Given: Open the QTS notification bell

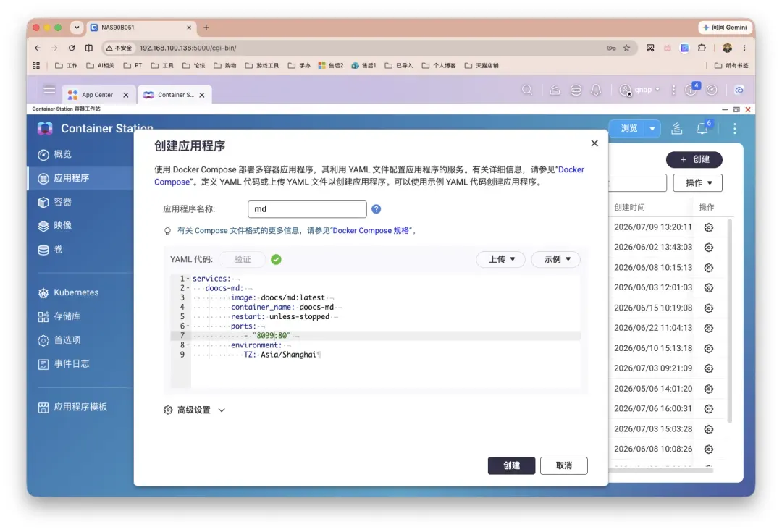Looking at the screenshot, I should coord(596,90).
